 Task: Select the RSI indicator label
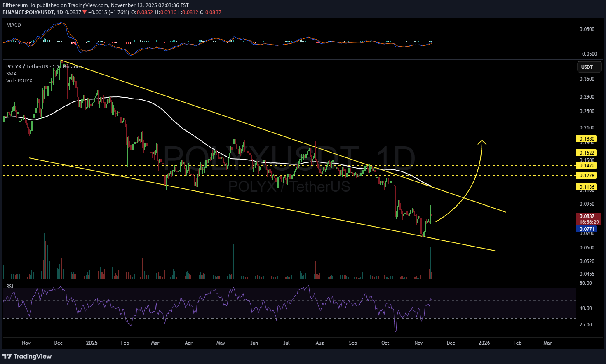click(x=10, y=286)
